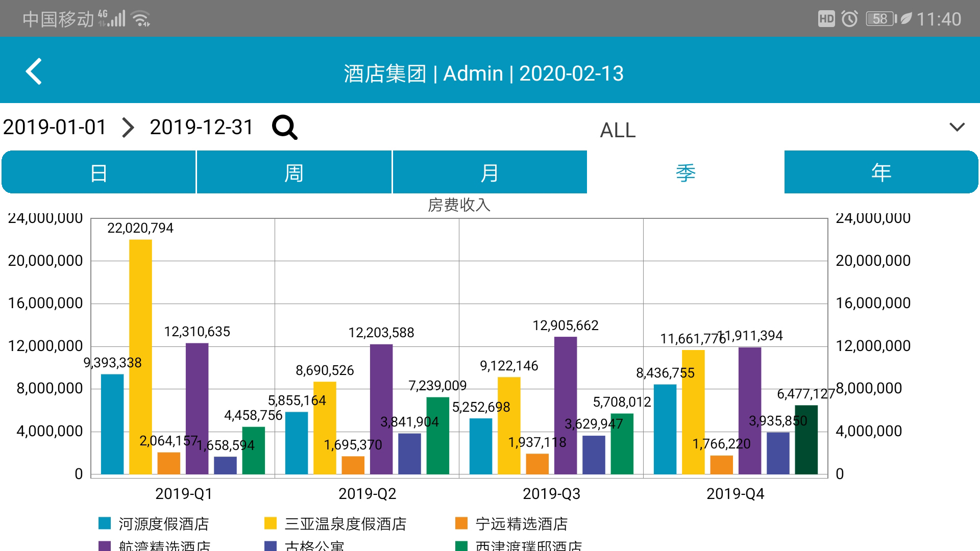Switch to the 年 (year) tab
Image resolution: width=980 pixels, height=551 pixels.
pyautogui.click(x=881, y=172)
